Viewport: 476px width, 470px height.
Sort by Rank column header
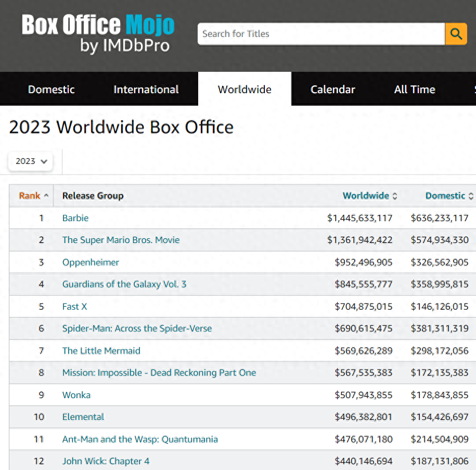click(30, 196)
